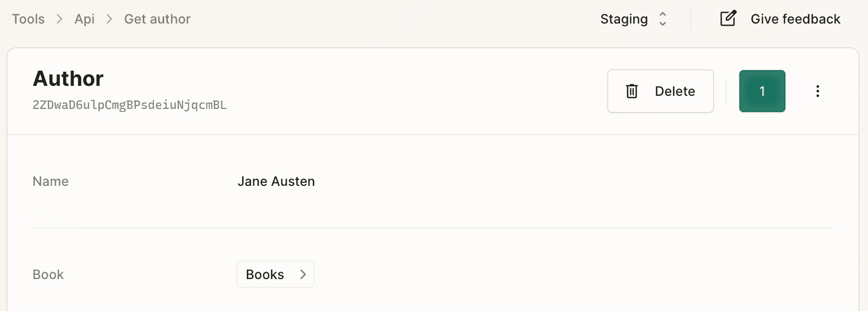
Task: Open the Staging environment dropdown
Action: 634,19
